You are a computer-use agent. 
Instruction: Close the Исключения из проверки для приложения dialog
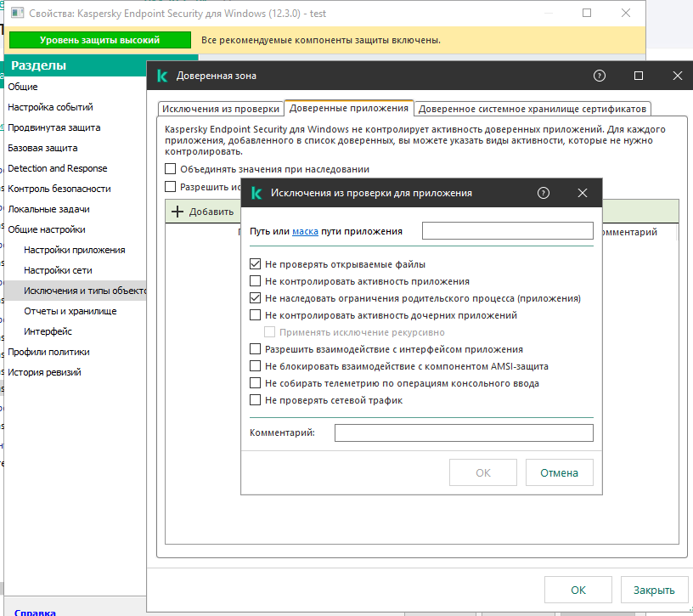583,193
